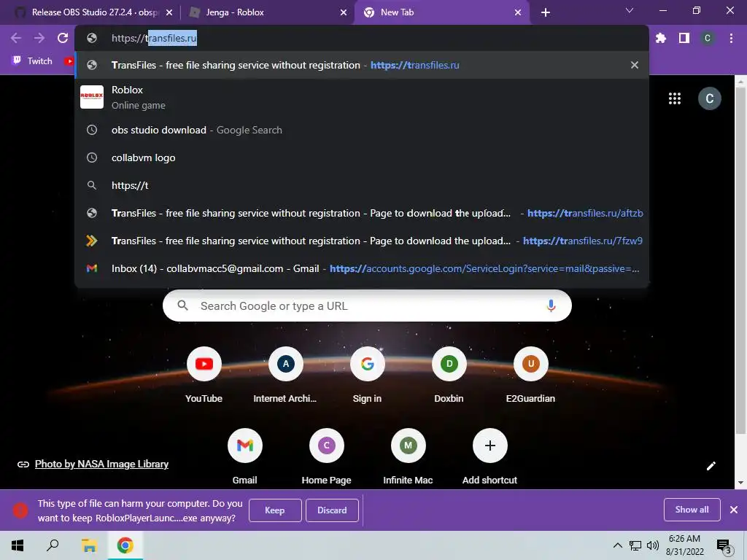747x560 pixels.
Task: Open the volume speaker tray icon
Action: (x=653, y=545)
